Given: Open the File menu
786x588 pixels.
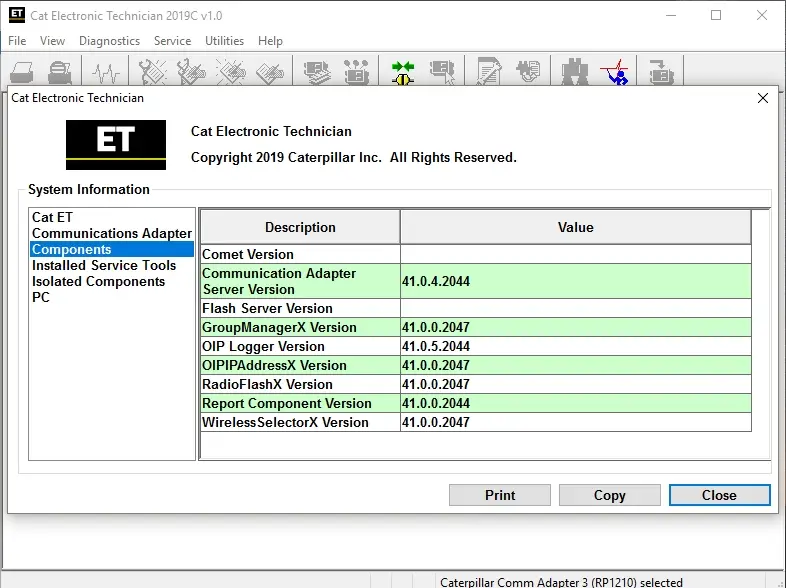Looking at the screenshot, I should tap(17, 41).
